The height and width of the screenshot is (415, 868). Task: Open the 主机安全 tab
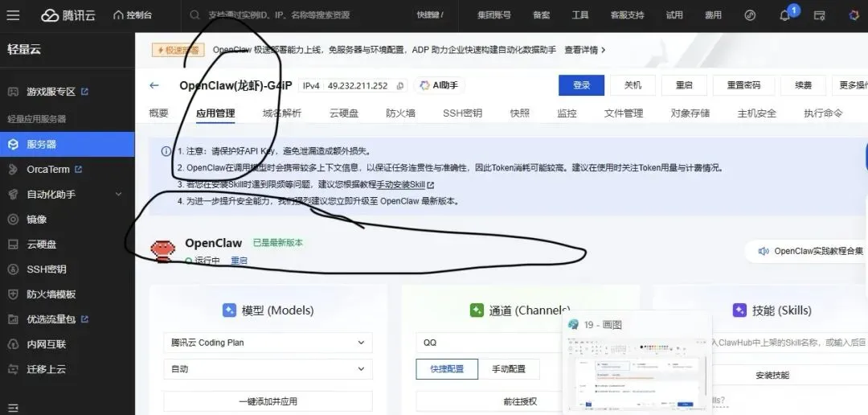(757, 113)
